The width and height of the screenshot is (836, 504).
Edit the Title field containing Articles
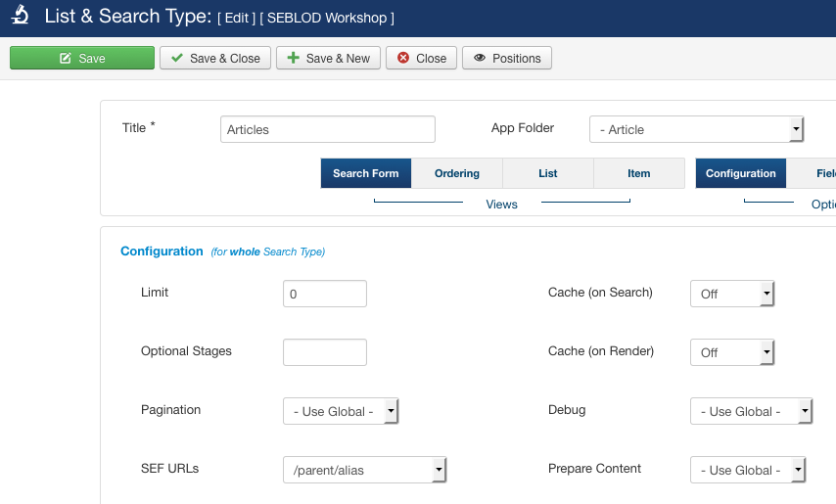pyautogui.click(x=328, y=129)
